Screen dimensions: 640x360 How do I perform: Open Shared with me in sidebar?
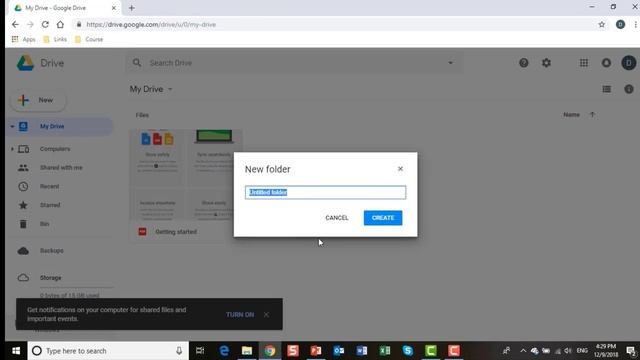[61, 168]
